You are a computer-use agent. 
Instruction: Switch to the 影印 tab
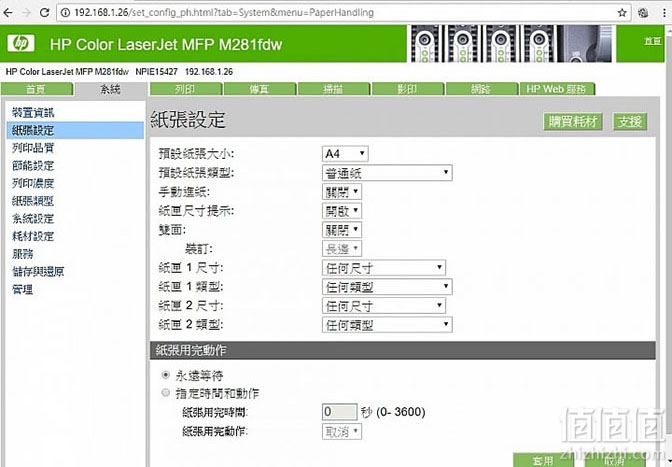pos(408,89)
